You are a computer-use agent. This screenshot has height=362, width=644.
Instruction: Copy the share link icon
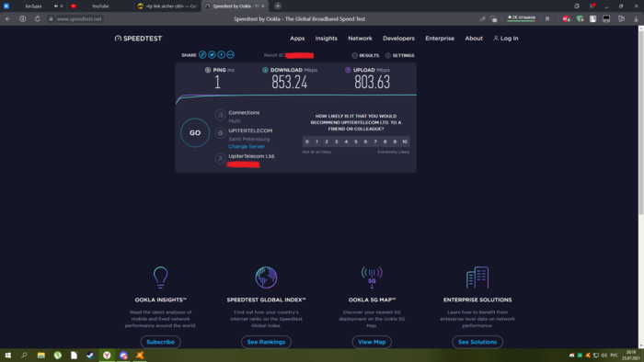(202, 54)
